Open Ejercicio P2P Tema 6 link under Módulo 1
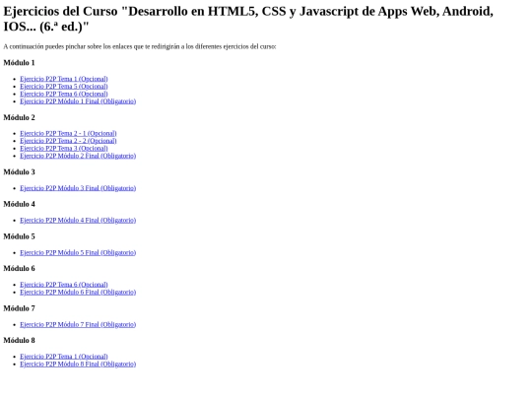Image resolution: width=532 pixels, height=399 pixels. click(64, 94)
